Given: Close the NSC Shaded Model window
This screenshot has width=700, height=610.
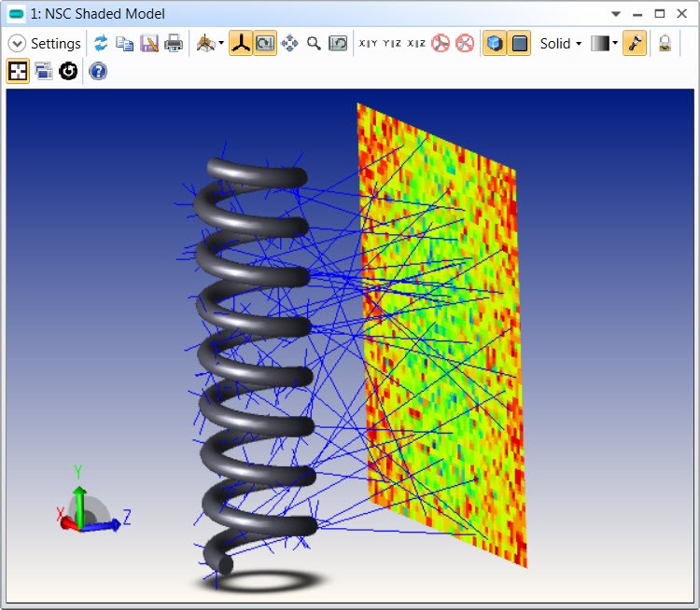Looking at the screenshot, I should tap(681, 14).
